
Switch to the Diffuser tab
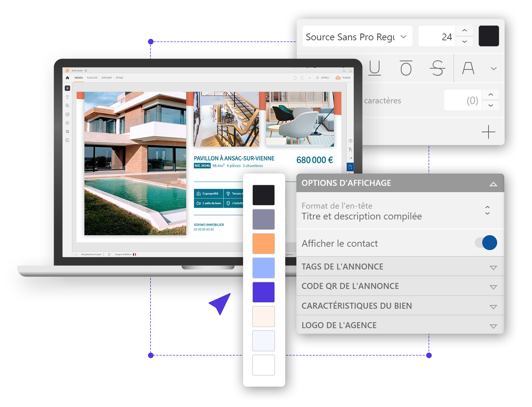tap(107, 78)
